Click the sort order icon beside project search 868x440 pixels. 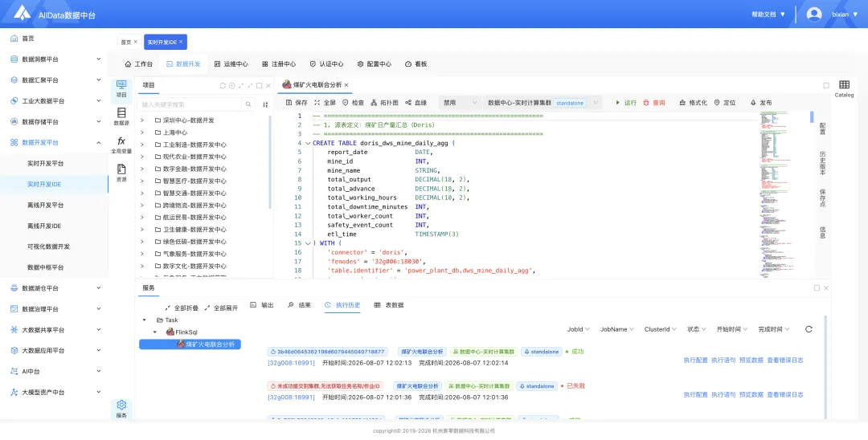(265, 104)
